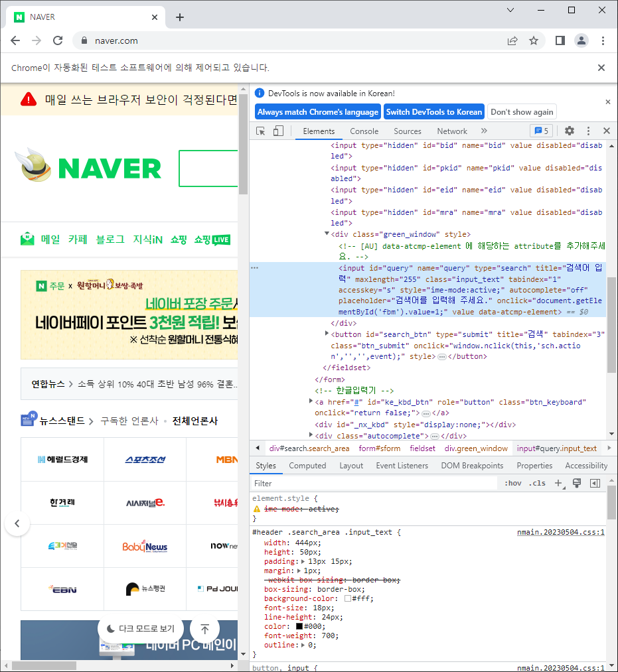Expand the button search_btn node
The width and height of the screenshot is (618, 672).
(x=327, y=333)
